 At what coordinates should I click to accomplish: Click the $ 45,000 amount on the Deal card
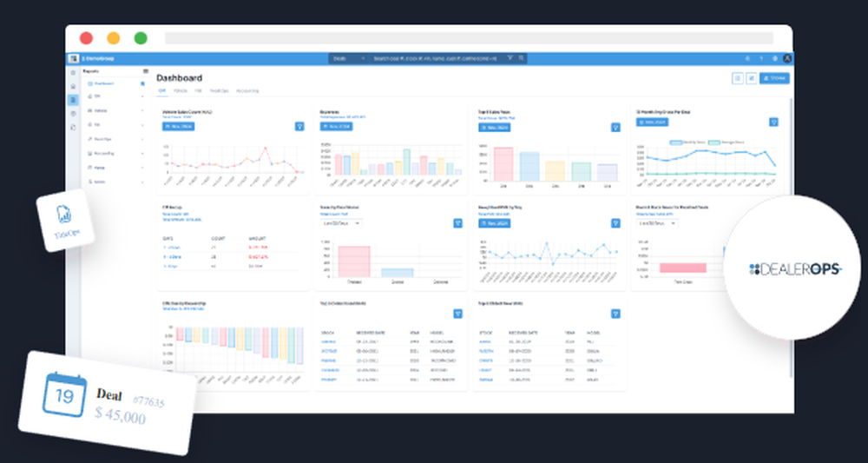point(120,414)
